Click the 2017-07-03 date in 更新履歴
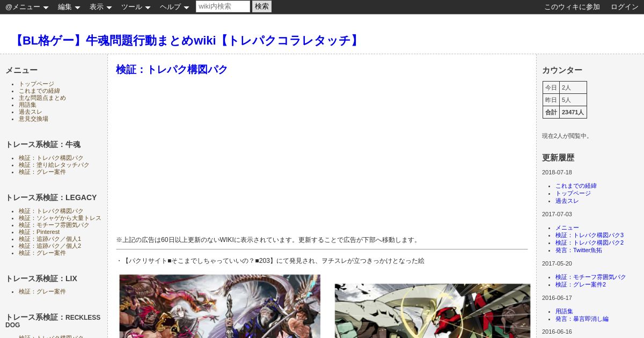The image size is (644, 338). pyautogui.click(x=557, y=215)
